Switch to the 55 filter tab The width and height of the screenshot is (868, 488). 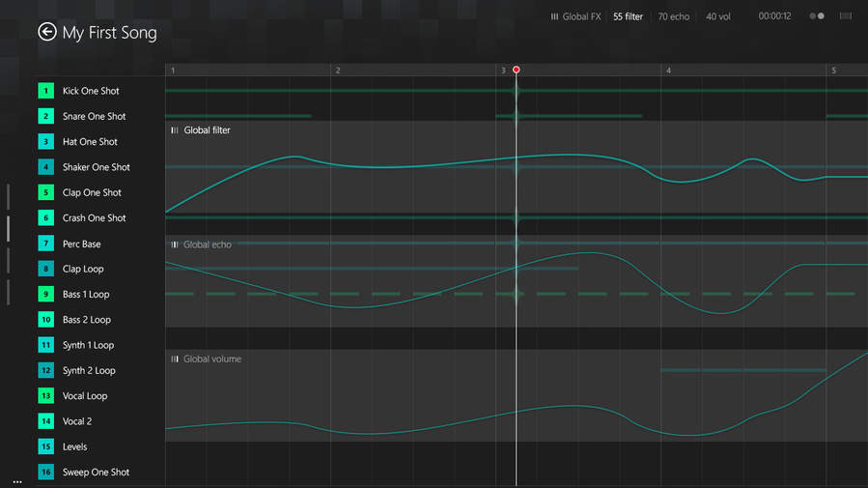(628, 16)
